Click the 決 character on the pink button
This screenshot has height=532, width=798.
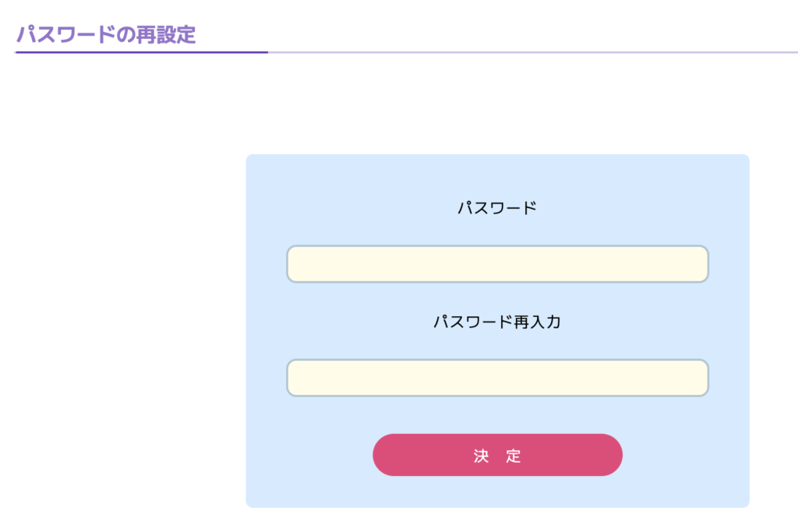481,456
